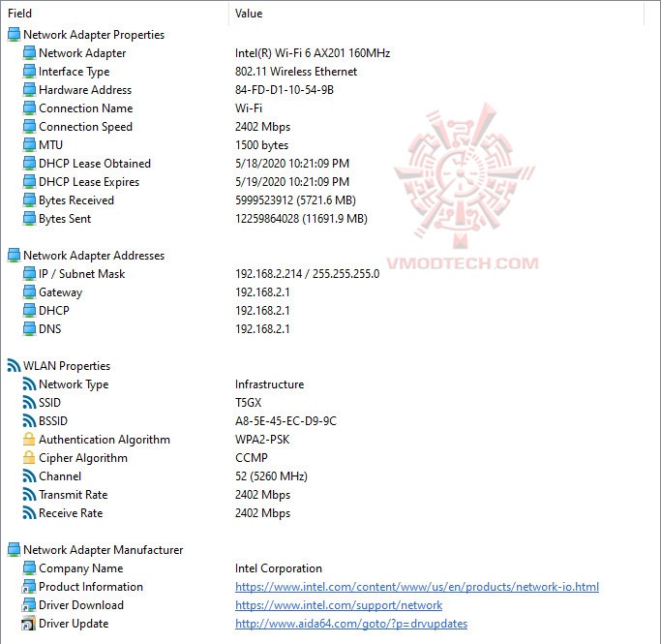Click the WLAN Properties wireless icon

point(14,366)
